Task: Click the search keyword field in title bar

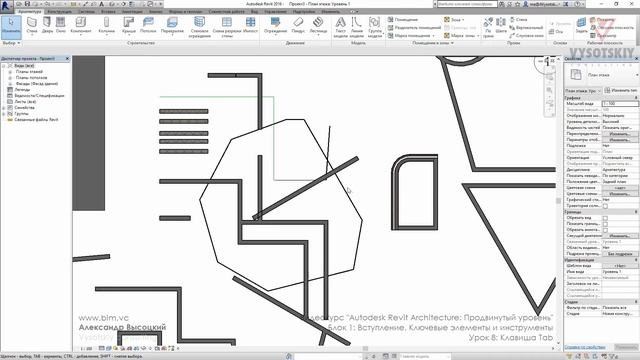Action: 467,4
